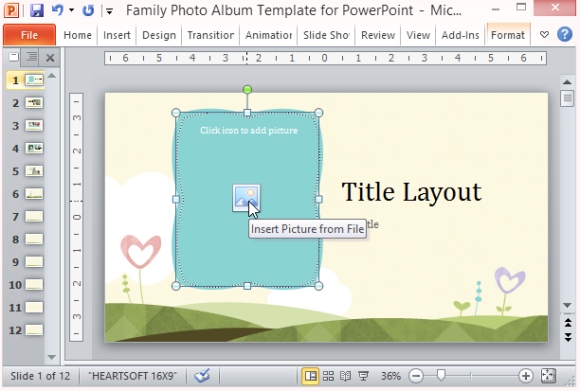580x391 pixels.
Task: Go to the Slide Show tab
Action: pyautogui.click(x=326, y=35)
